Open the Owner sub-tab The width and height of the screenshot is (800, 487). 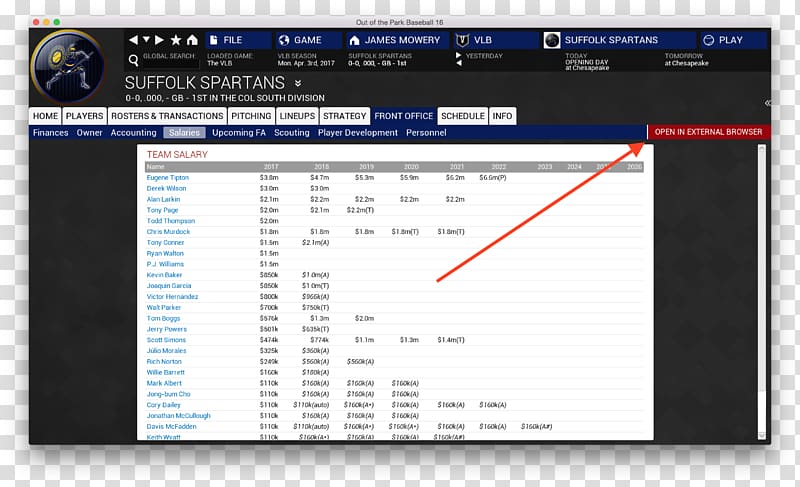click(x=89, y=133)
